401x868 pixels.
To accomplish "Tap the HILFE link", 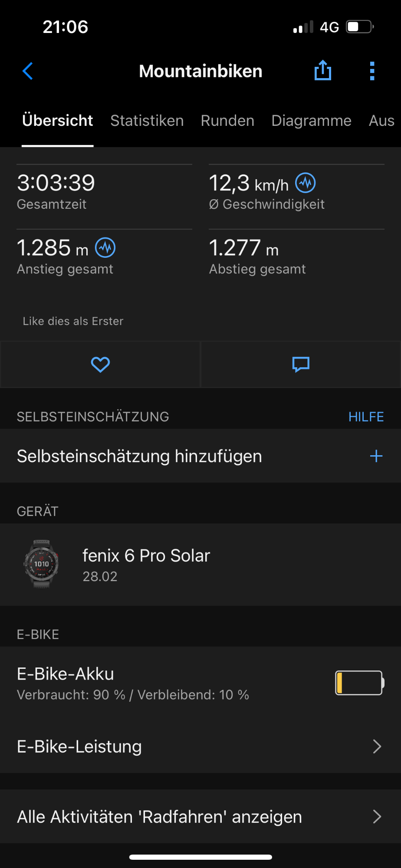I will pyautogui.click(x=366, y=417).
